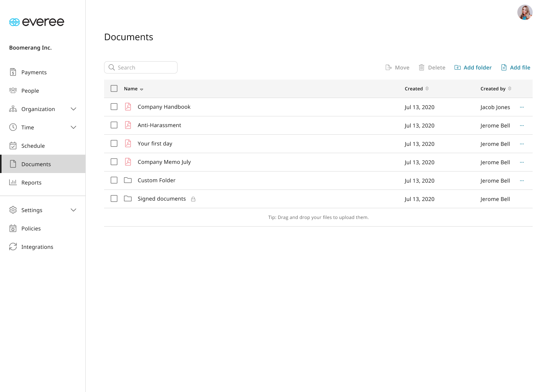Open Reports from the sidebar
This screenshot has width=551, height=392.
pyautogui.click(x=43, y=183)
